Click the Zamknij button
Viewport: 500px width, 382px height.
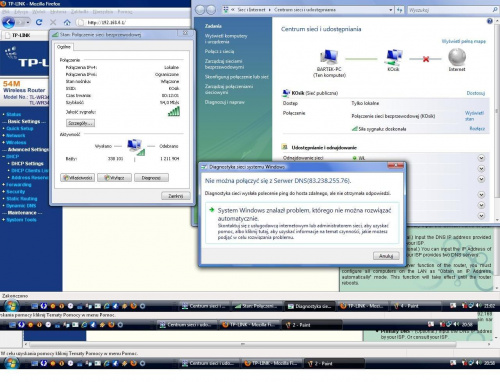point(176,196)
